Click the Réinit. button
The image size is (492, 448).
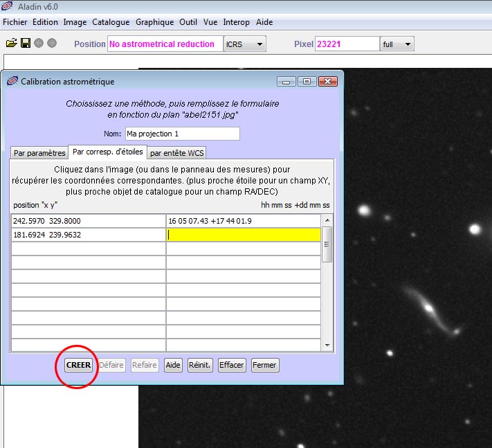click(x=200, y=365)
